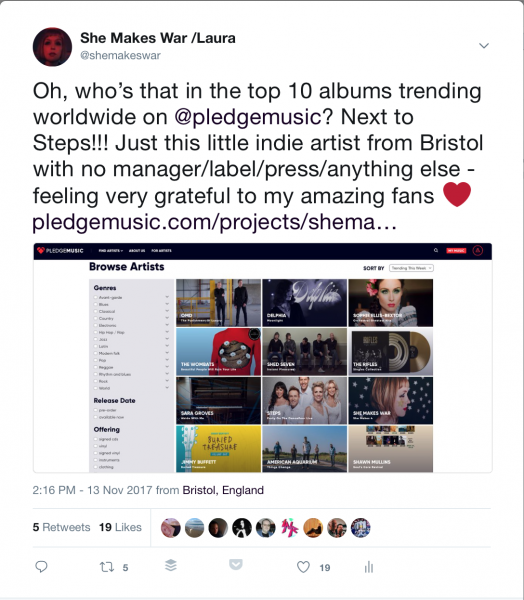Open the She Makes War artist thumbnail
The width and height of the screenshot is (524, 600).
390,400
